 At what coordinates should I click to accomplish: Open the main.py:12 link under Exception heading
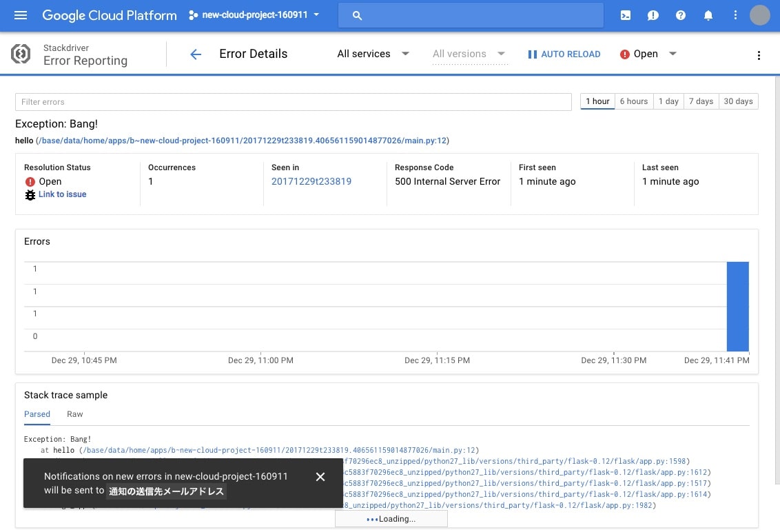(x=243, y=141)
